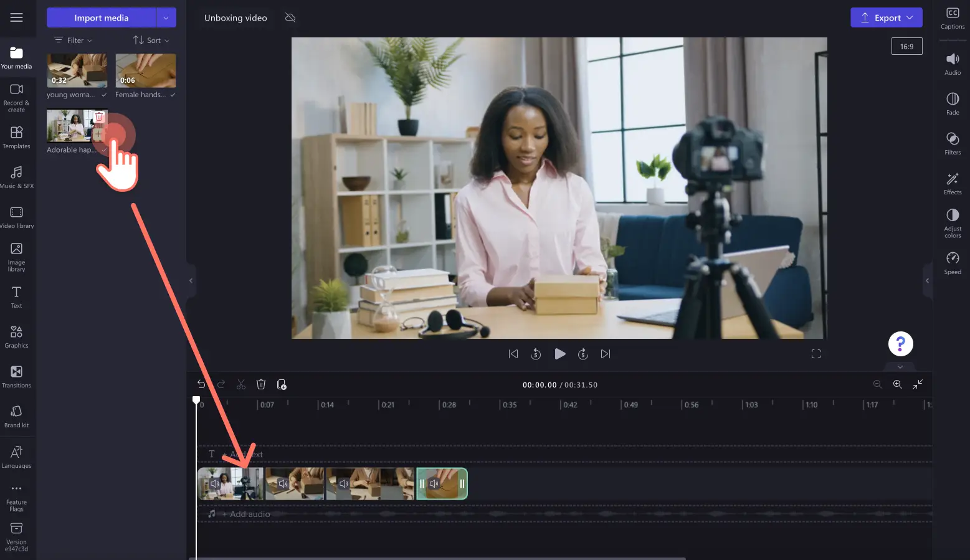Select the Text tool in sidebar

tap(17, 297)
